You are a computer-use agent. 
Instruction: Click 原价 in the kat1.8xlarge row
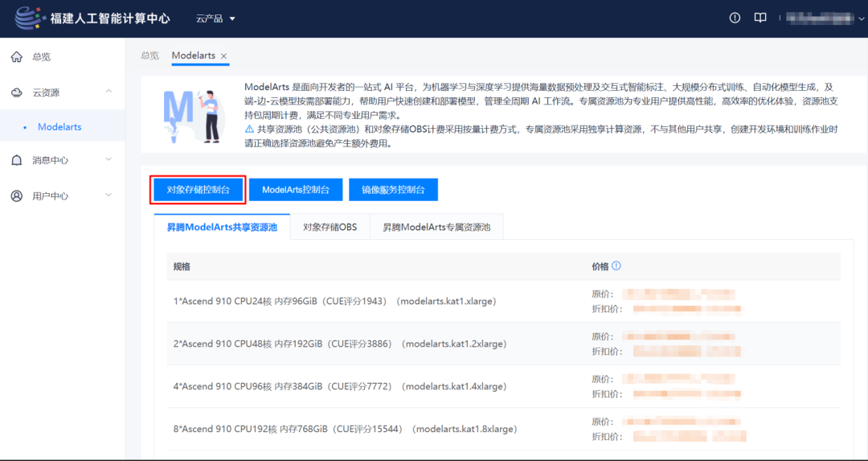pos(602,422)
